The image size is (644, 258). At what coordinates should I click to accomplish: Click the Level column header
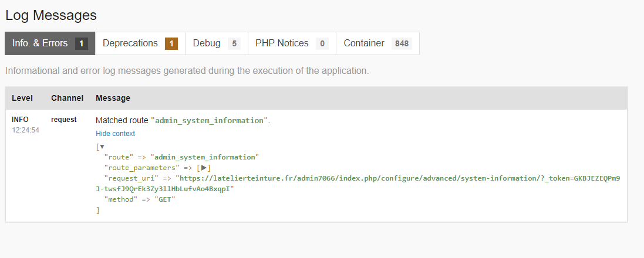[x=22, y=98]
